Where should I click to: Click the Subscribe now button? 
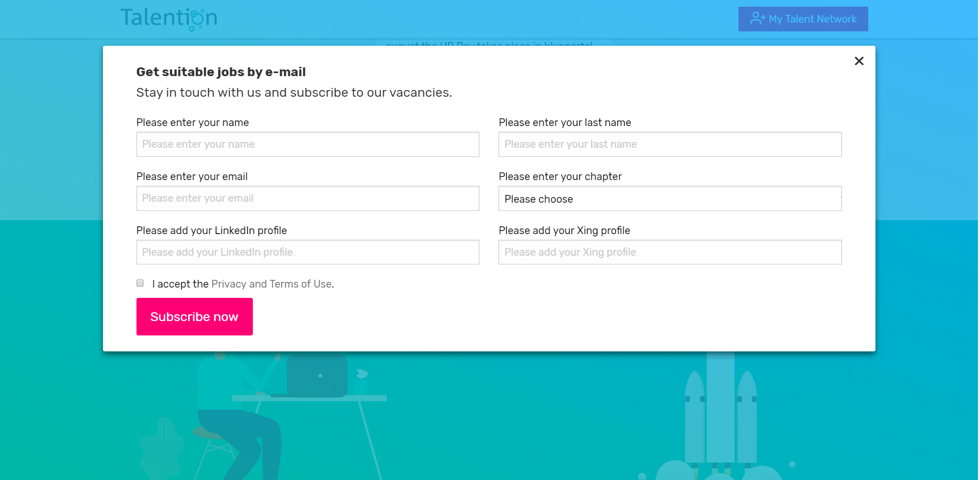194,316
